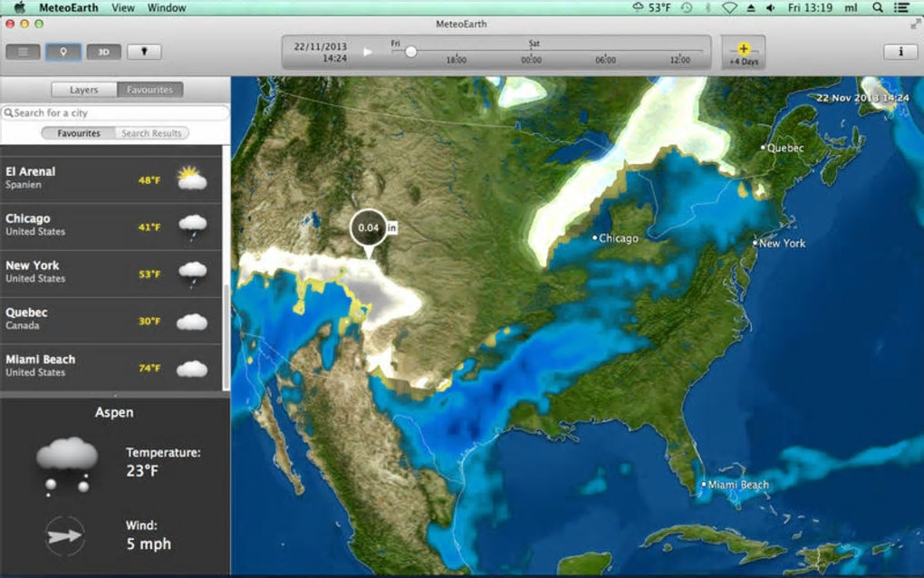Open the View menu
This screenshot has height=578, width=924.
pyautogui.click(x=122, y=7)
